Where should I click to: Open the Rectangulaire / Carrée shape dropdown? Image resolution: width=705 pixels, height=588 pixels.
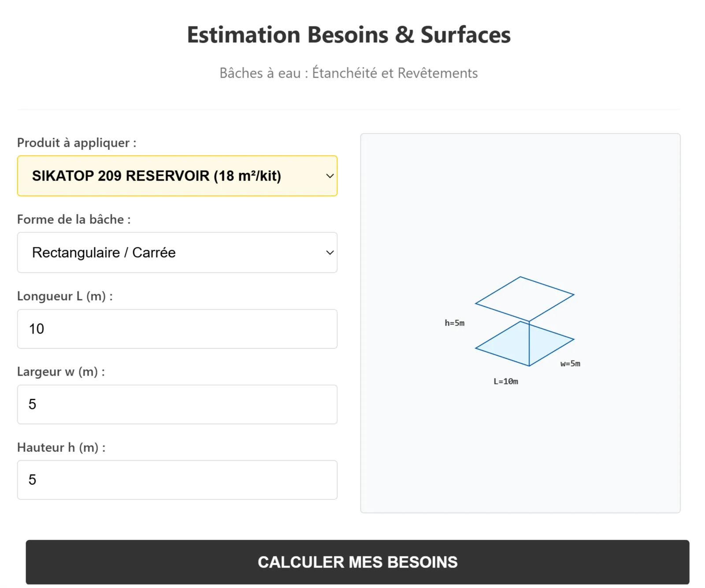[x=176, y=253]
